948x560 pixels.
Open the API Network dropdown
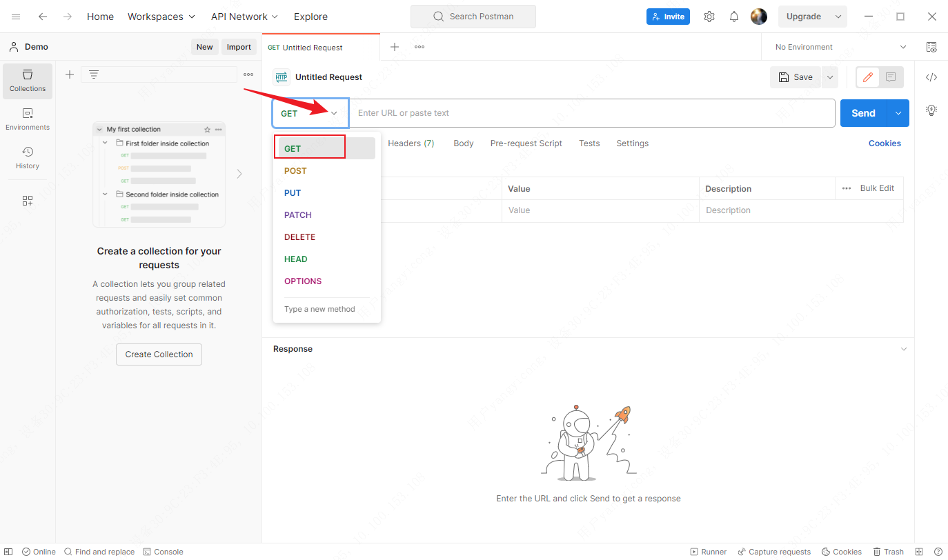pos(245,17)
